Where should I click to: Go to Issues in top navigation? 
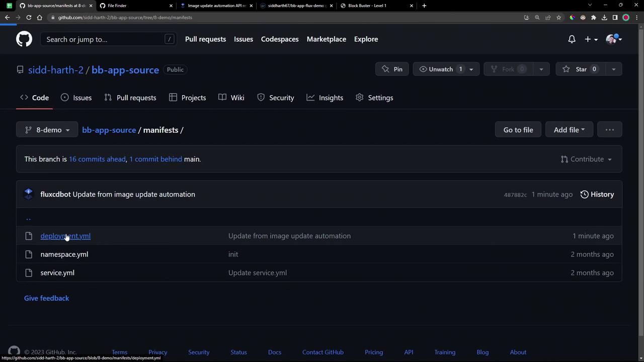244,39
